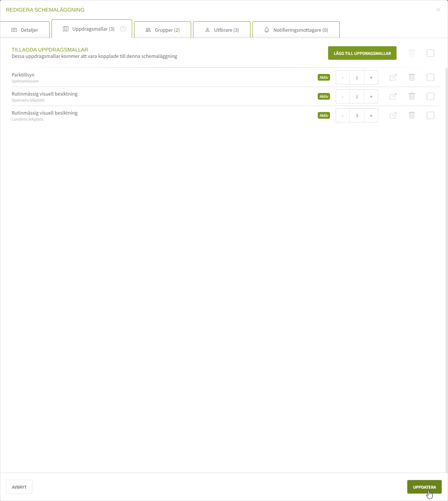Switch to the Detaljer tab

25,30
